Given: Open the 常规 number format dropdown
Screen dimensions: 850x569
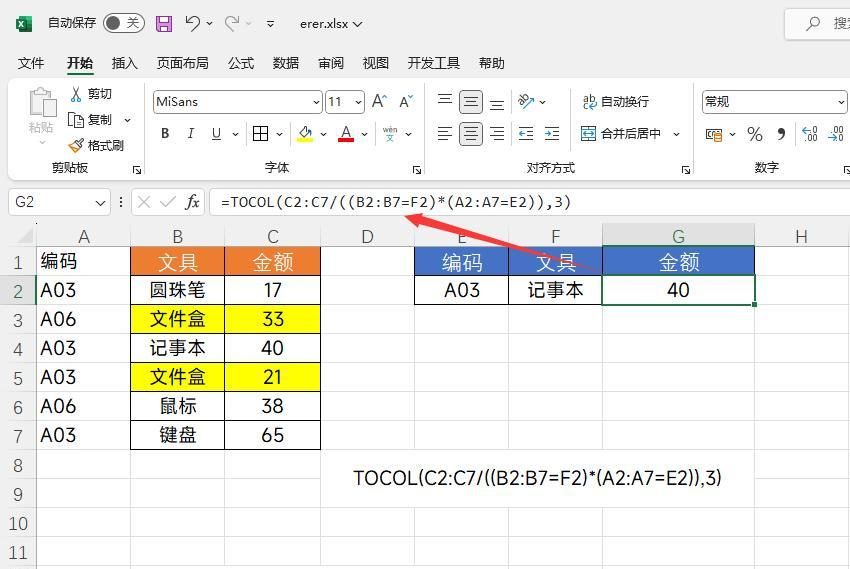Looking at the screenshot, I should point(840,102).
